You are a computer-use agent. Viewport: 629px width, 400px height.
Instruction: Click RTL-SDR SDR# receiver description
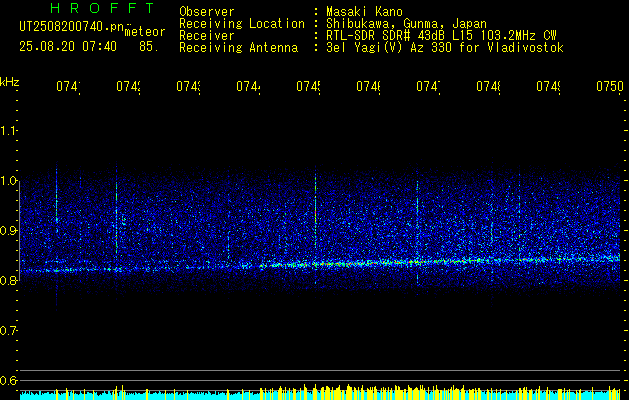[x=441, y=36]
